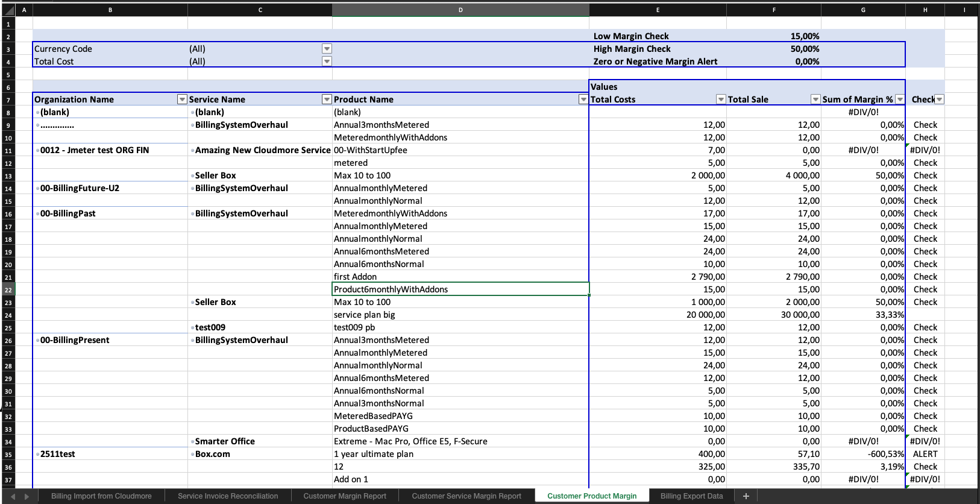The width and height of the screenshot is (980, 504).
Task: Click the Select All corner triangle
Action: pos(8,10)
